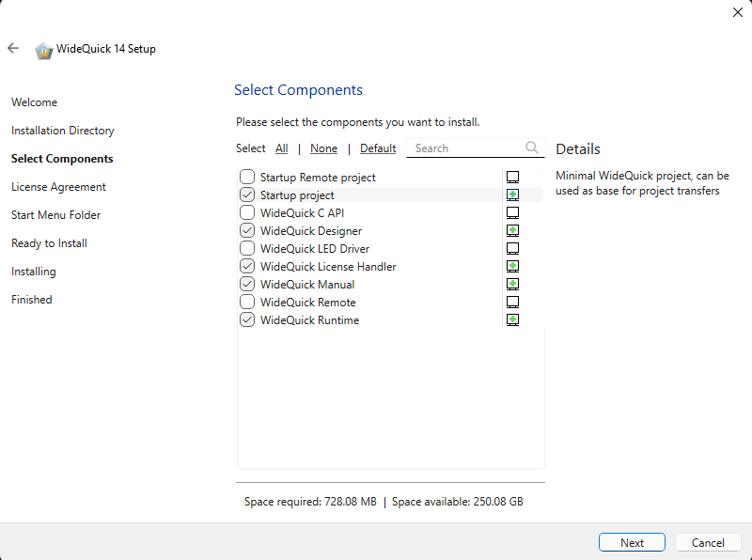Uncheck WideQuick Designer checkbox
The height and width of the screenshot is (560, 752).
pyautogui.click(x=247, y=230)
